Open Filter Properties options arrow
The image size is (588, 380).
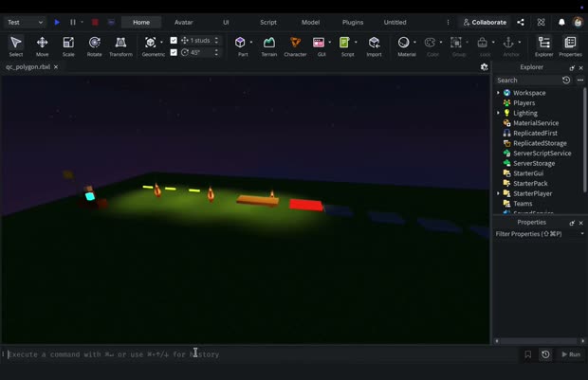[x=582, y=233]
